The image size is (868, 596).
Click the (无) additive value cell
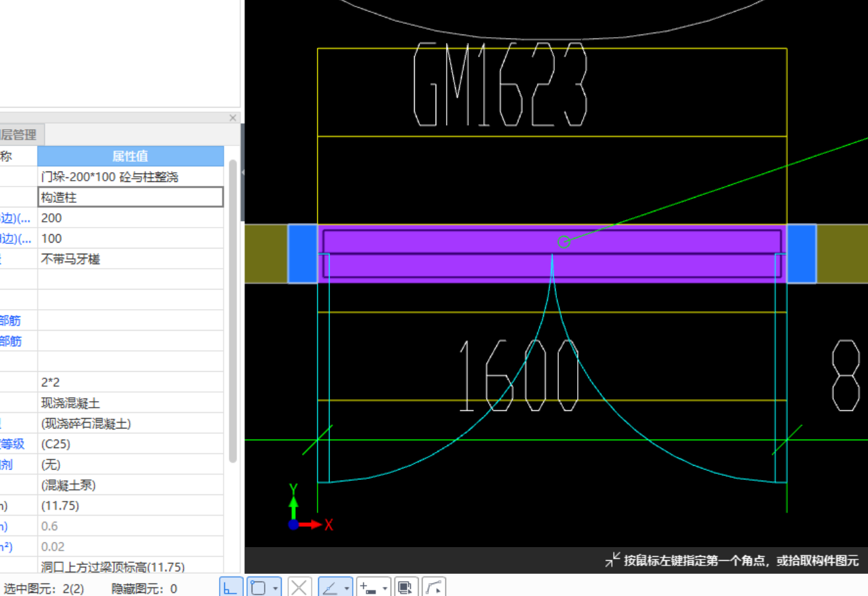click(x=130, y=464)
